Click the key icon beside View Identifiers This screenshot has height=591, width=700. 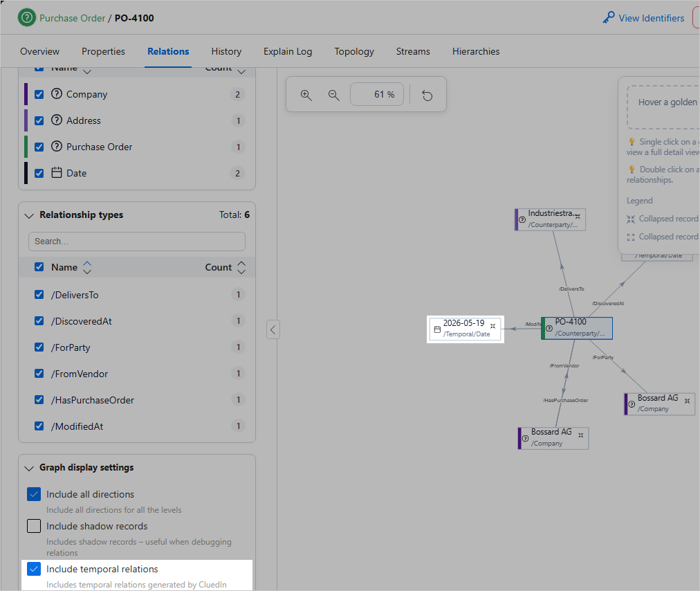[x=608, y=18]
